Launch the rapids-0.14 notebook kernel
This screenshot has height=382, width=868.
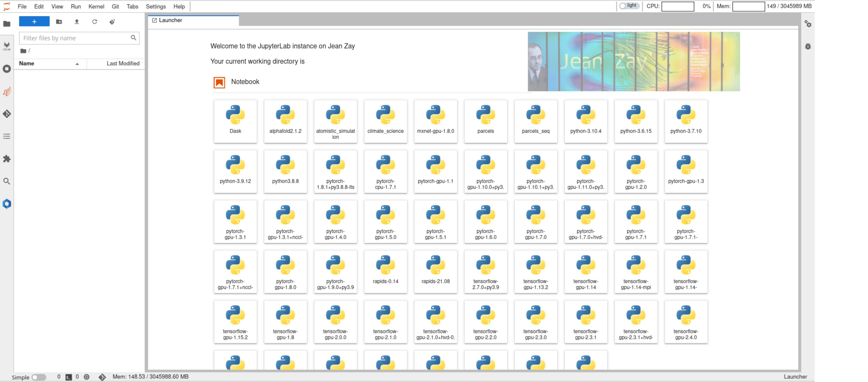tap(386, 272)
